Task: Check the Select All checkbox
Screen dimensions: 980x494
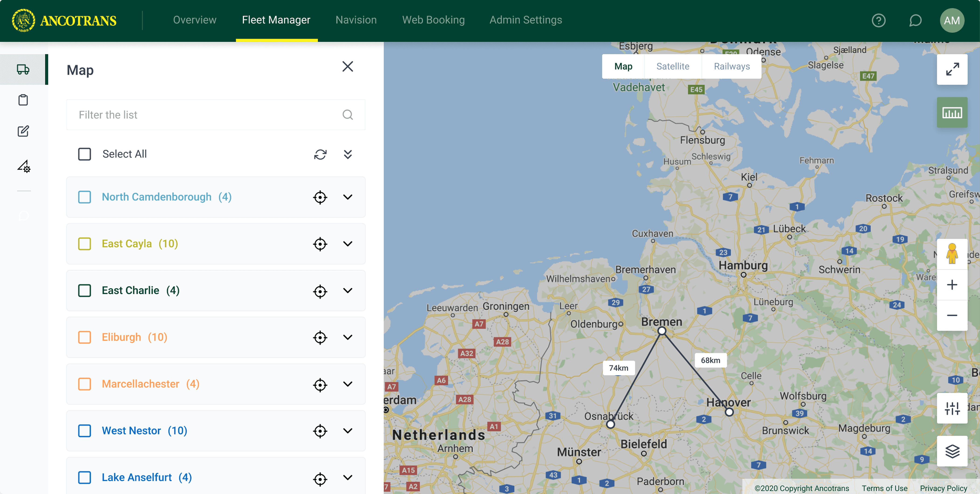Action: tap(84, 154)
